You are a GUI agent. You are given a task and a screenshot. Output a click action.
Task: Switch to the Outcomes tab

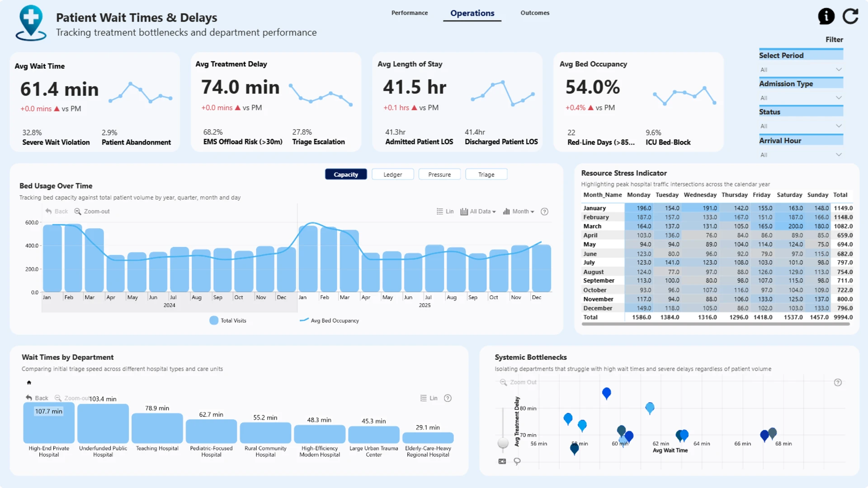point(535,13)
